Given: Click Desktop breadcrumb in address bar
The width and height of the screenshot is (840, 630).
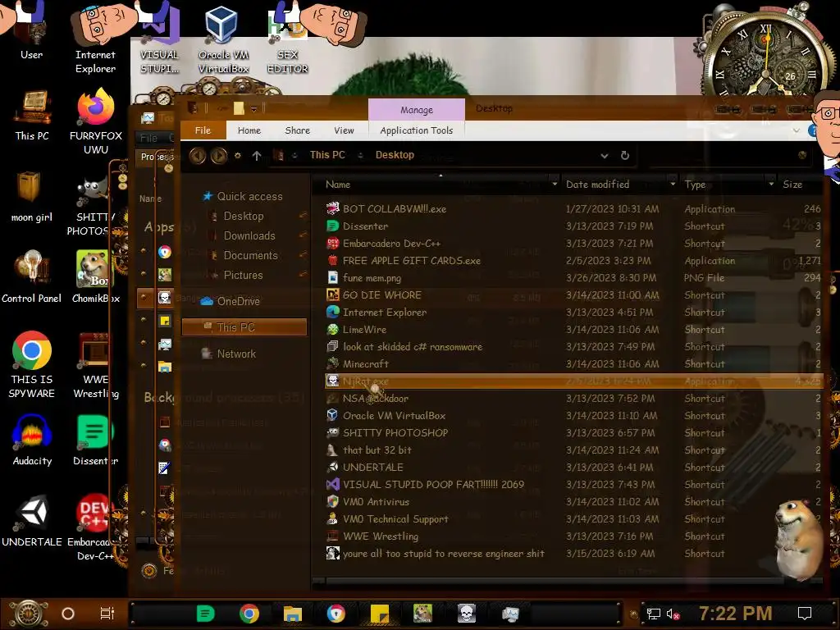Looking at the screenshot, I should click(x=395, y=155).
